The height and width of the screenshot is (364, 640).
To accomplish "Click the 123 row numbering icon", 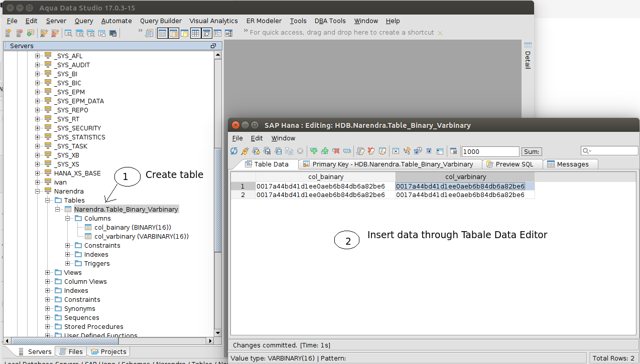I will pyautogui.click(x=407, y=151).
